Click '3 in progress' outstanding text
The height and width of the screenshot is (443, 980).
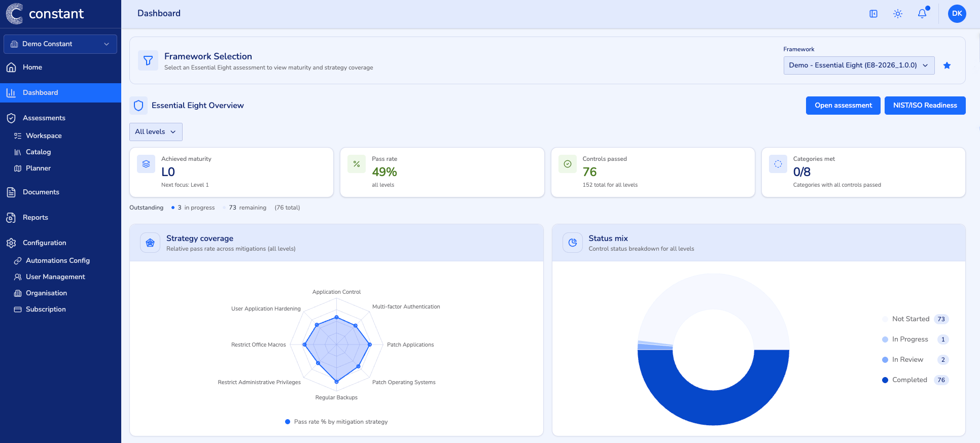click(196, 208)
